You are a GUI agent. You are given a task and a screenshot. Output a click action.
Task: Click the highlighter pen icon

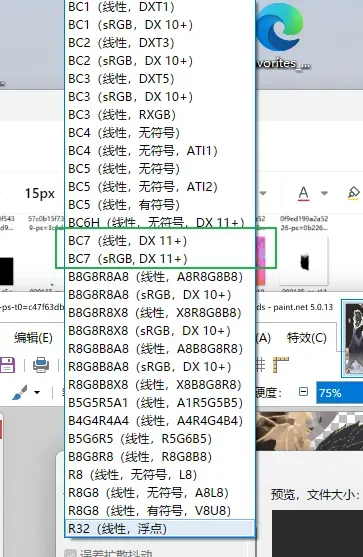(353, 193)
